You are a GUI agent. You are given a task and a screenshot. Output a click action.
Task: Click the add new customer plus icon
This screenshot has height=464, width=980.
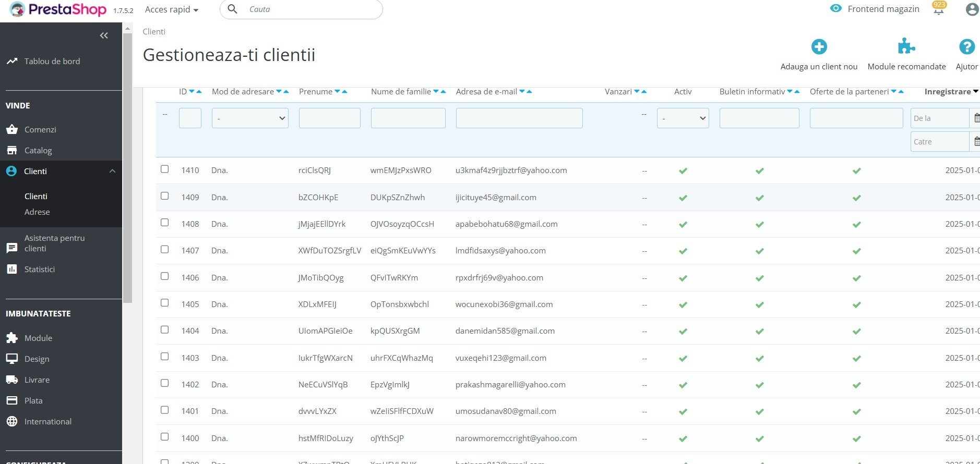pos(819,47)
